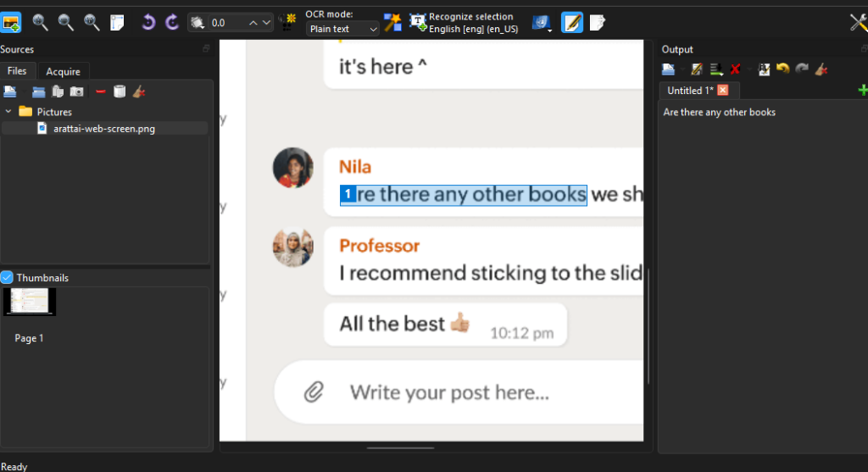Viewport: 868px width, 472px height.
Task: Take a screenshot via the camera icon
Action: (x=76, y=92)
